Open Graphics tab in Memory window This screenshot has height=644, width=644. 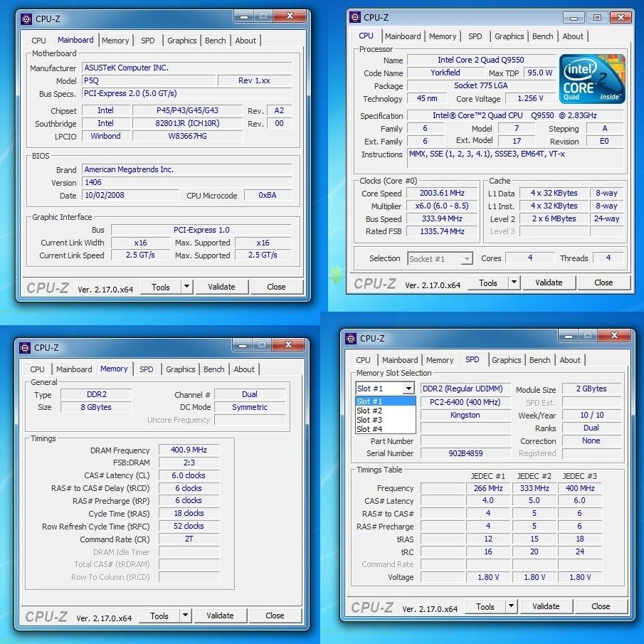click(x=180, y=369)
